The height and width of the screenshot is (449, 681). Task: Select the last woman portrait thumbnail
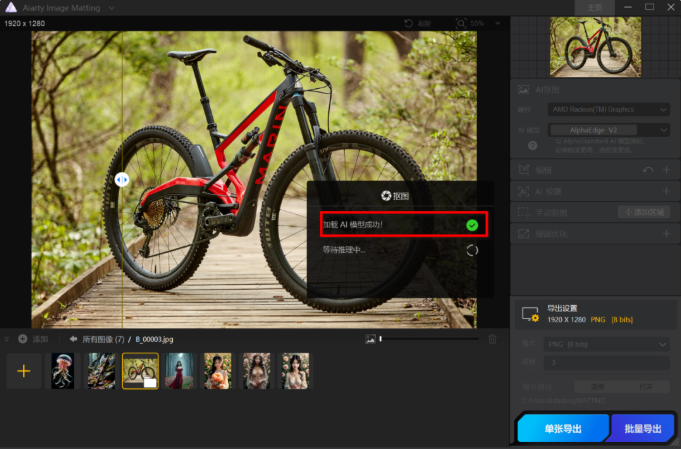coord(295,371)
